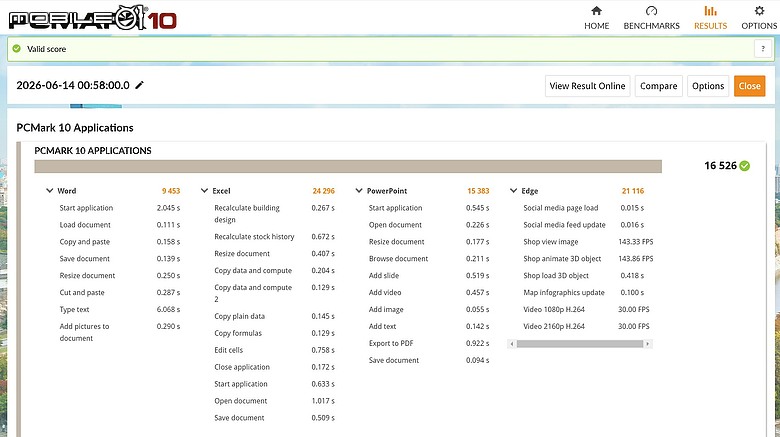
Task: Open the OPTIONS tab
Action: coord(759,18)
